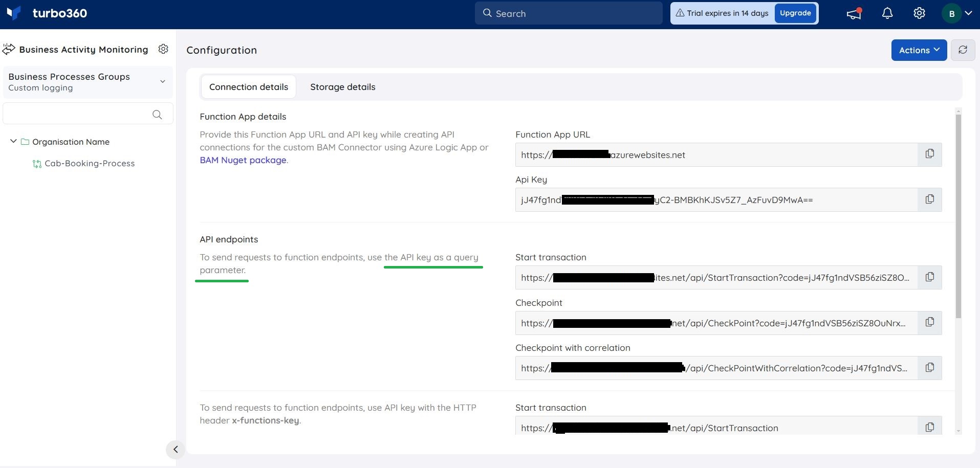This screenshot has width=980, height=468.
Task: Click the Api Key field
Action: pyautogui.click(x=716, y=199)
